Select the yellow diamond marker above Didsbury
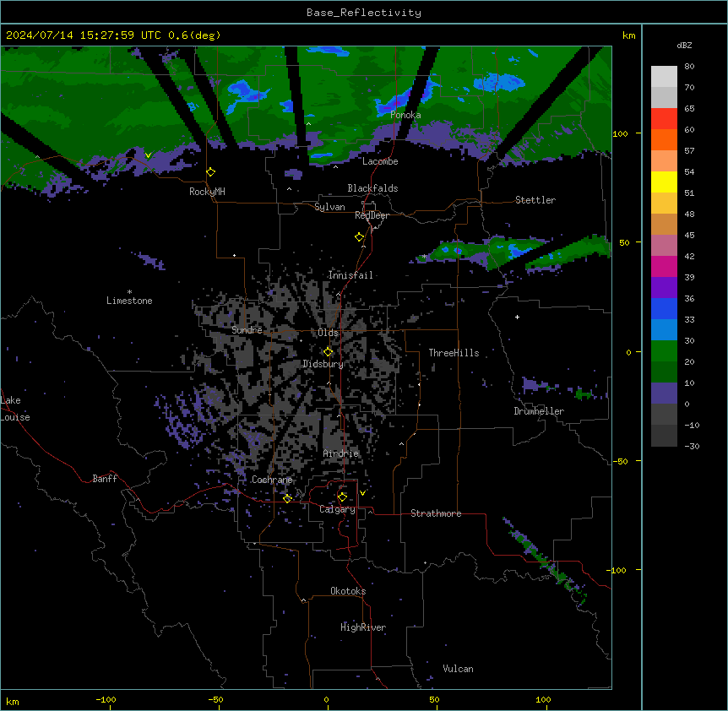This screenshot has height=711, width=728. 329,352
